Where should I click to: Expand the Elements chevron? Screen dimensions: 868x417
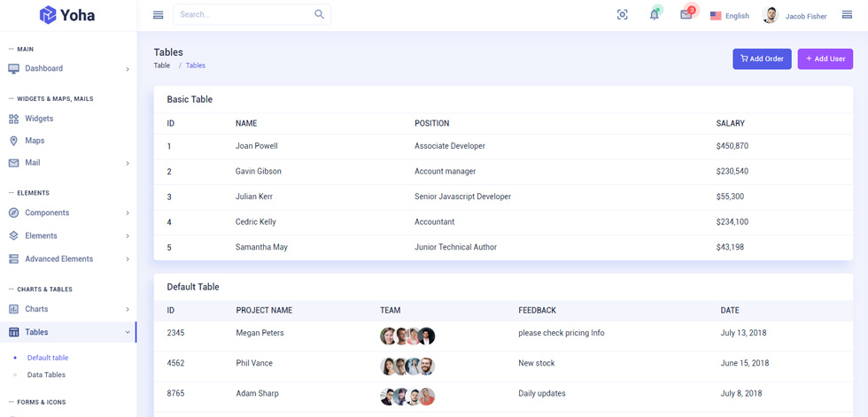pyautogui.click(x=128, y=236)
